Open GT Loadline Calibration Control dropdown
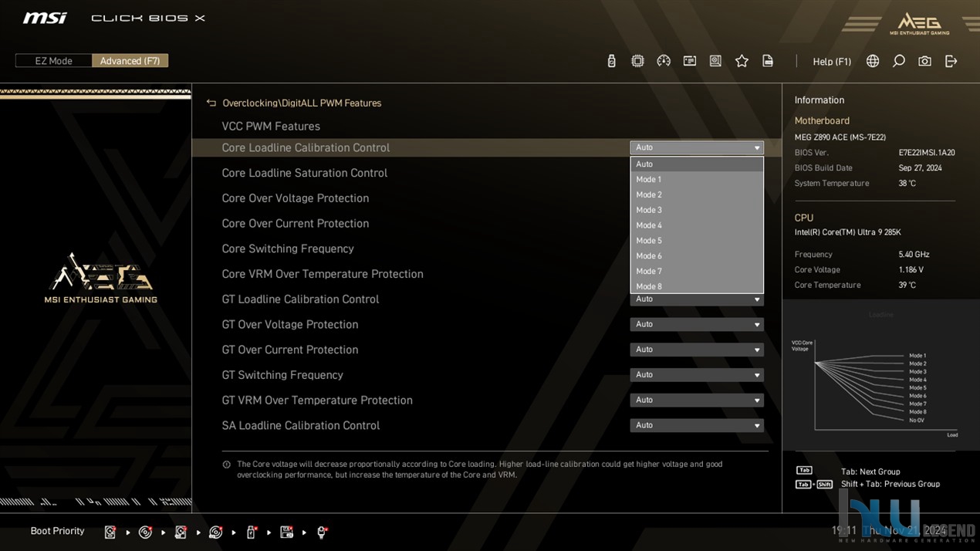The image size is (980, 551). pyautogui.click(x=697, y=299)
